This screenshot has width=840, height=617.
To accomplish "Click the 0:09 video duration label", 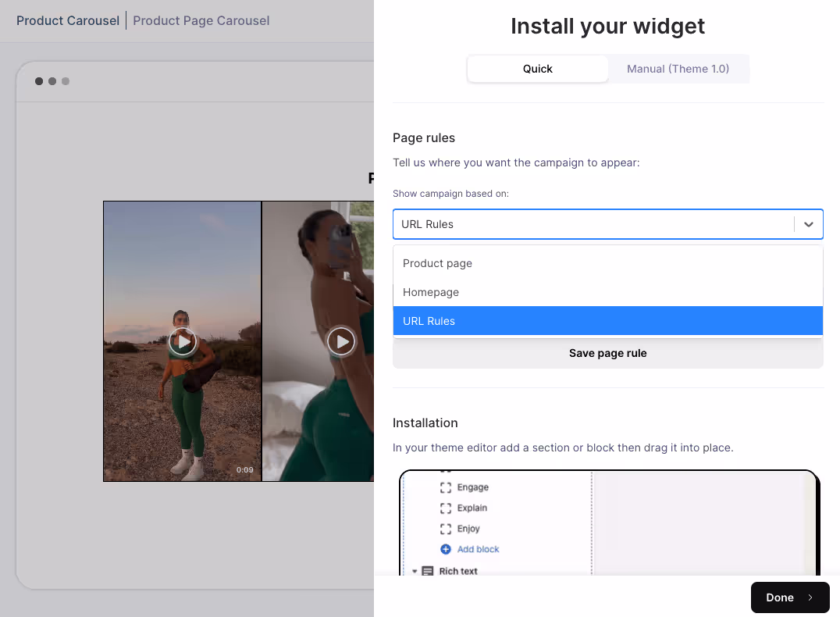I will (245, 469).
